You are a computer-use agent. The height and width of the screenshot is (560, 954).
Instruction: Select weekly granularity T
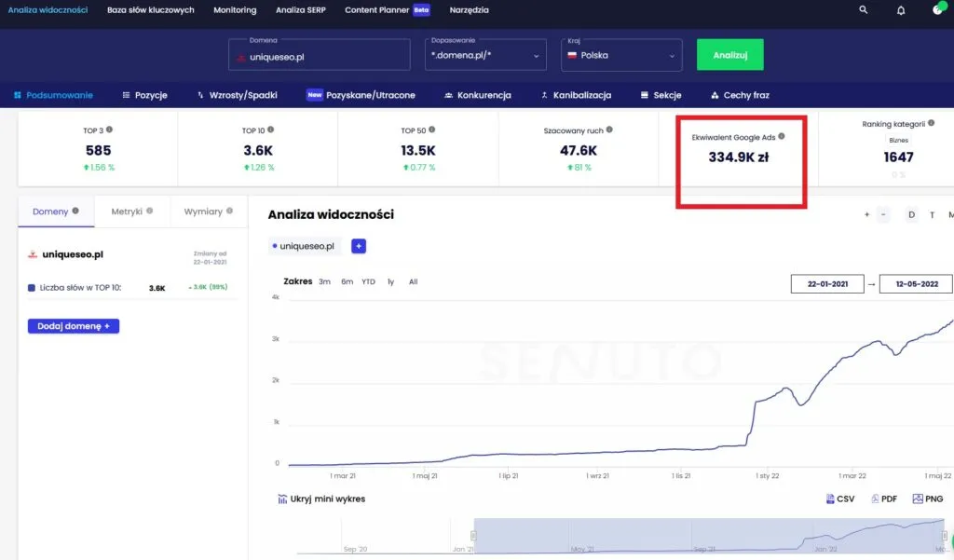click(x=932, y=214)
